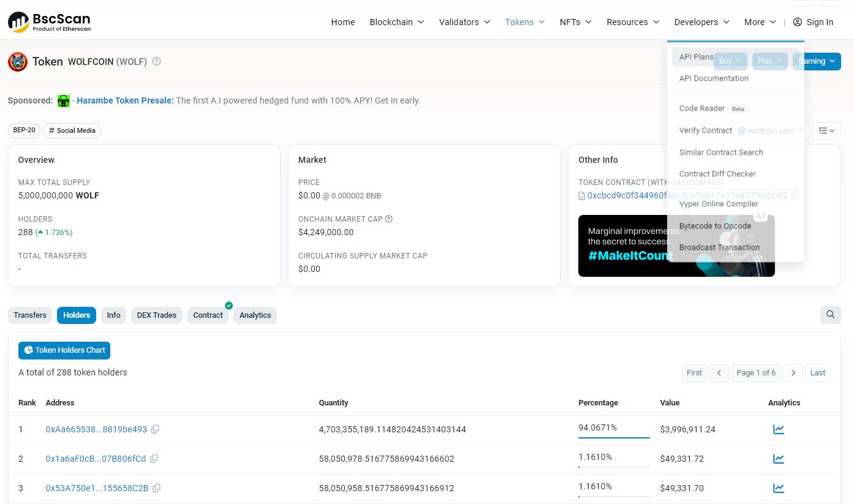Open analytics chart for rank 3 holder

pos(779,488)
